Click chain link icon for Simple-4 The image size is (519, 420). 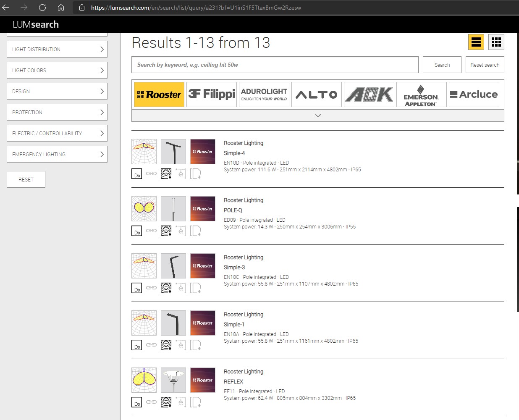[x=151, y=173]
